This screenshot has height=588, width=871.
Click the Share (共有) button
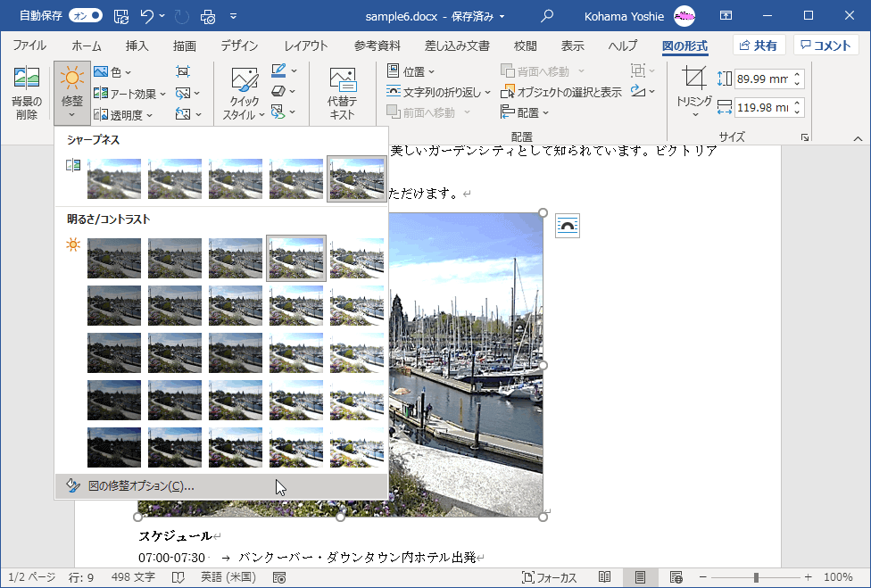(759, 46)
